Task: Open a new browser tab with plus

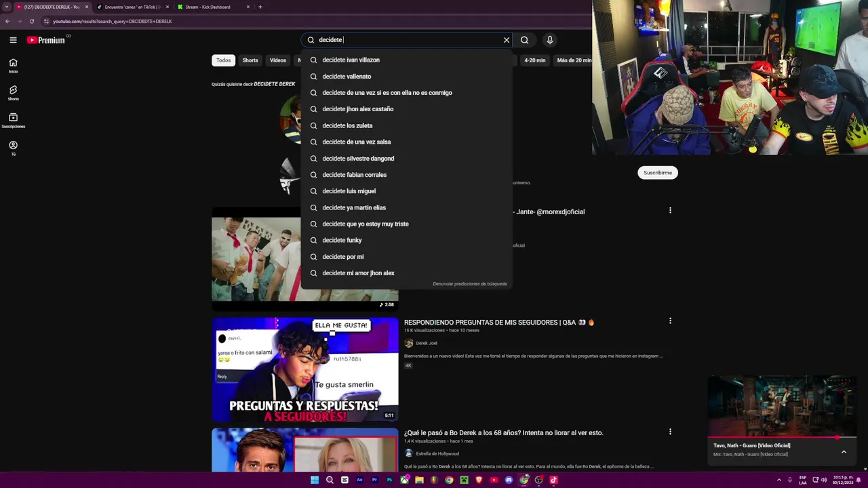Action: [x=260, y=7]
